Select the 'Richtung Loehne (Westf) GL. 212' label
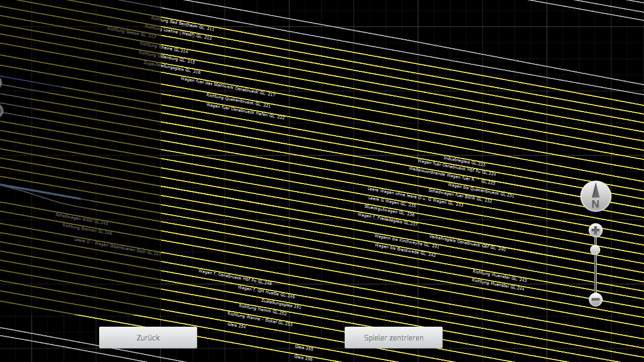 179,32
